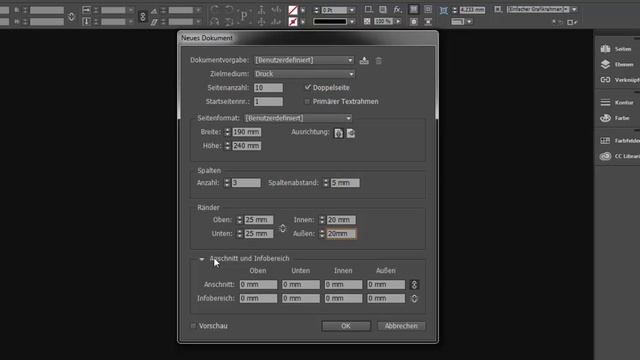This screenshot has width=640, height=360.
Task: Click the Spaltenabstand gutter field
Action: tap(345, 183)
